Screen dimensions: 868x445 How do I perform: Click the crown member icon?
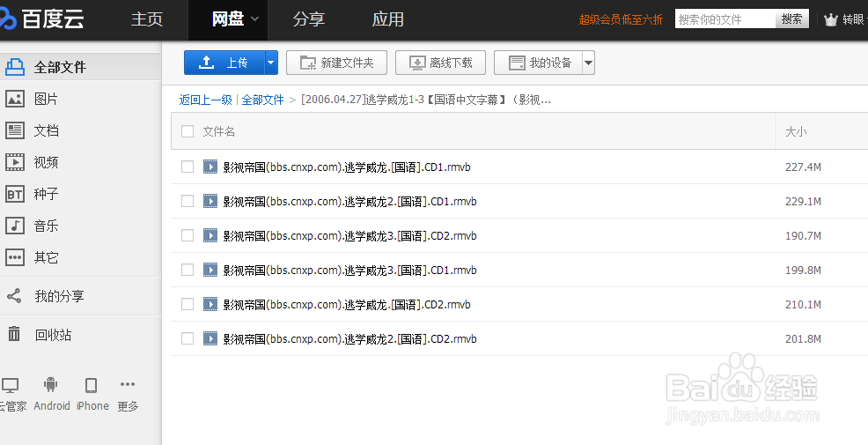[x=830, y=20]
